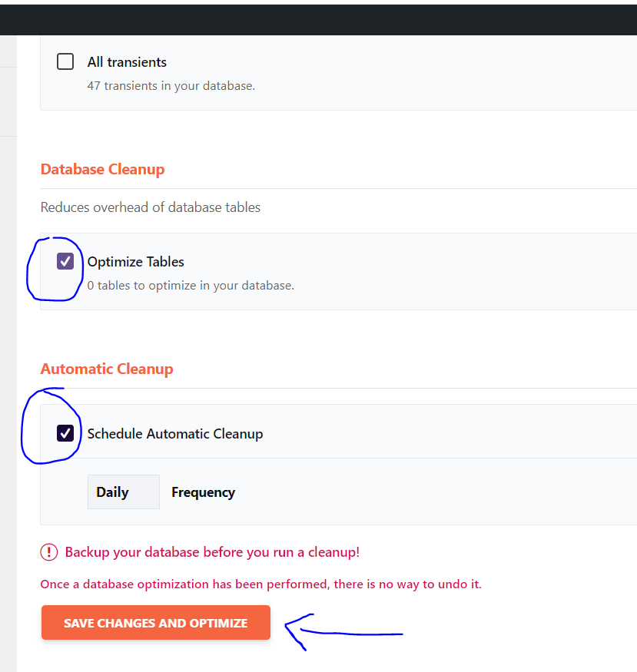Disable Schedule Automatic Cleanup checkbox
Screen dimensions: 637x672
tap(65, 433)
